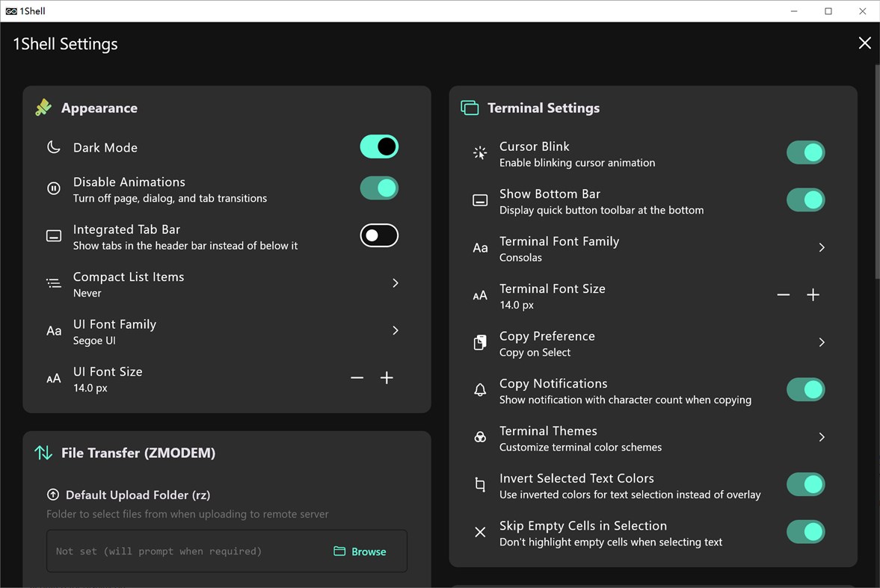
Task: Click the Integrated Tab Bar icon
Action: [53, 235]
